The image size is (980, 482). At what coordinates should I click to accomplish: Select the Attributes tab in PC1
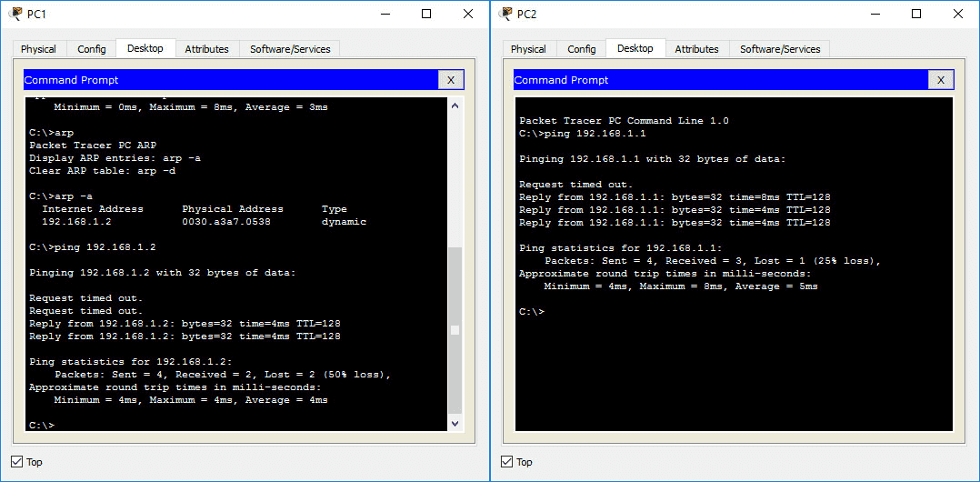pos(206,49)
